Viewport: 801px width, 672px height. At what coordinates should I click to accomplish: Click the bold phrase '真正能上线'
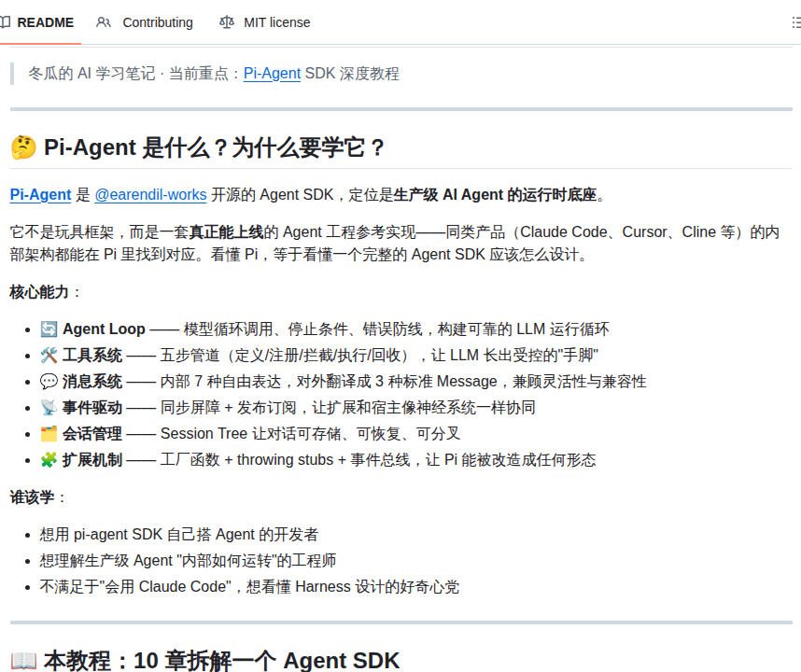pyautogui.click(x=226, y=231)
